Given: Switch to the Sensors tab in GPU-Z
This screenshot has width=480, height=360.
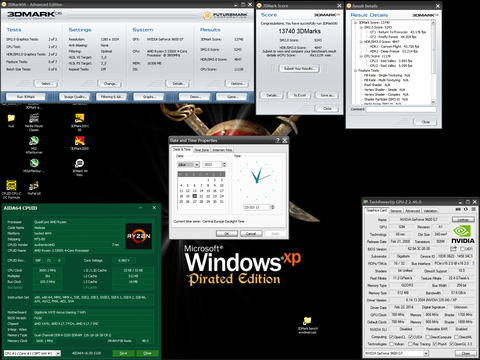Looking at the screenshot, I should [x=396, y=211].
